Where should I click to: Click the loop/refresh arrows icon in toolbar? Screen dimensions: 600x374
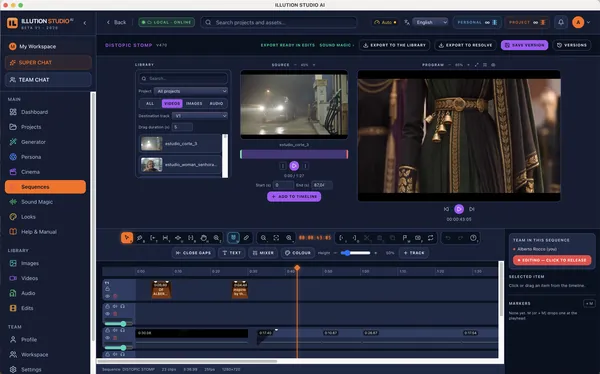click(430, 238)
